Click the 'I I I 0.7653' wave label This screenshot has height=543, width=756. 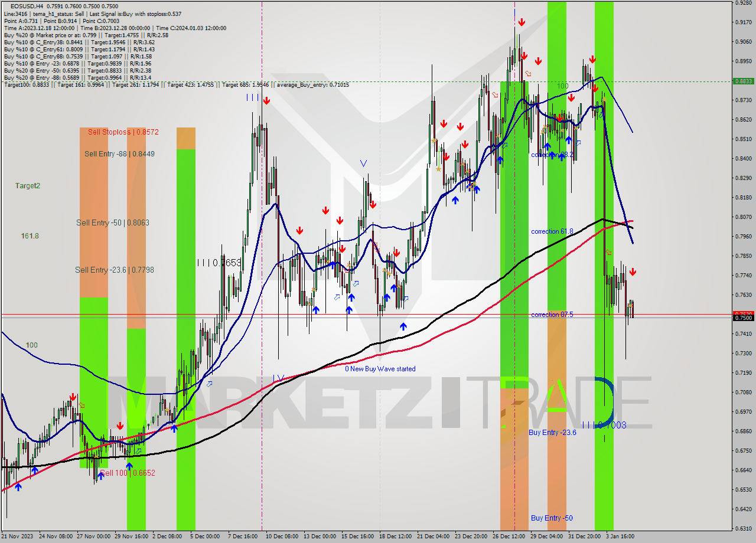coord(219,263)
